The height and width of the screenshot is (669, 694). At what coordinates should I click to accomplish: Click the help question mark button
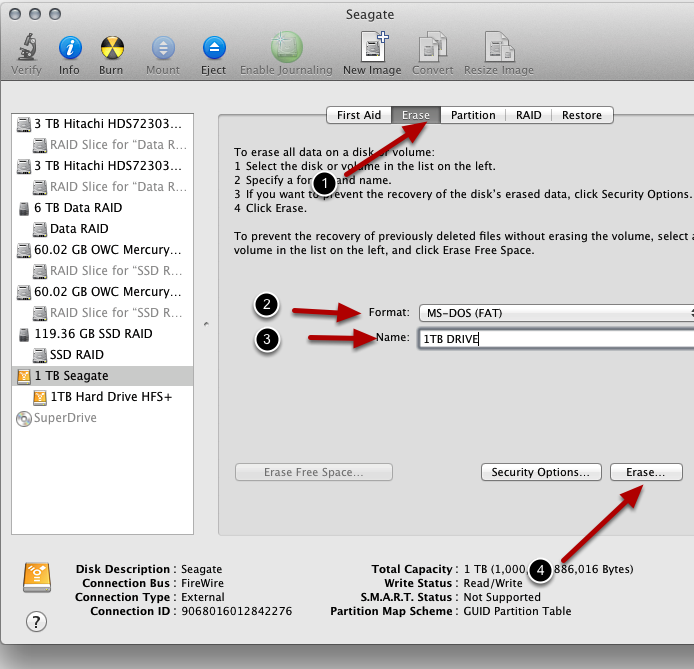36,622
